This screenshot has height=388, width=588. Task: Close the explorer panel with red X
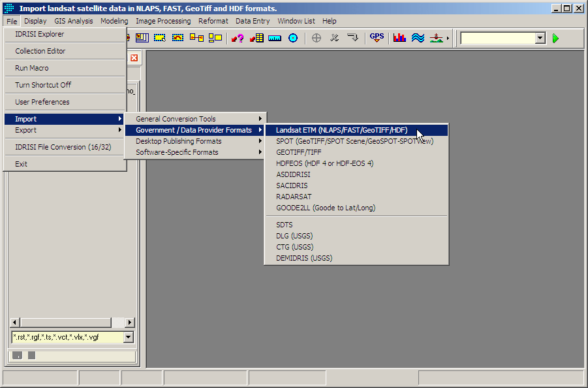134,57
